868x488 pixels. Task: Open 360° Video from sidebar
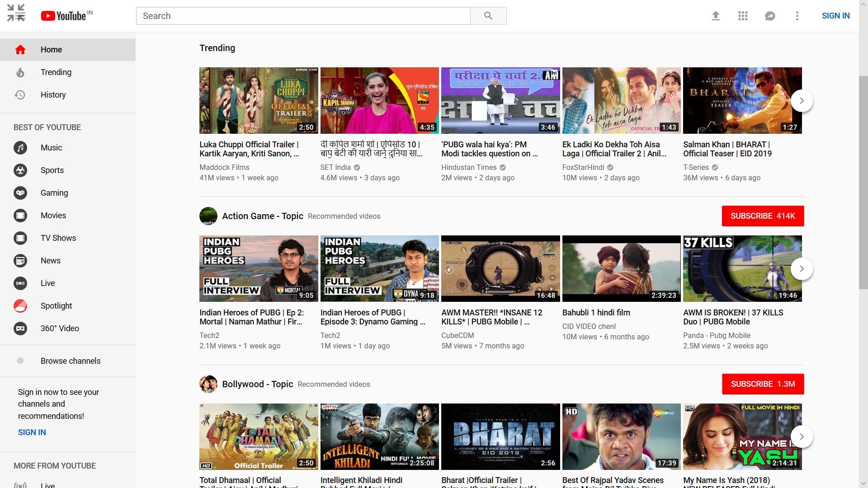pos(60,328)
